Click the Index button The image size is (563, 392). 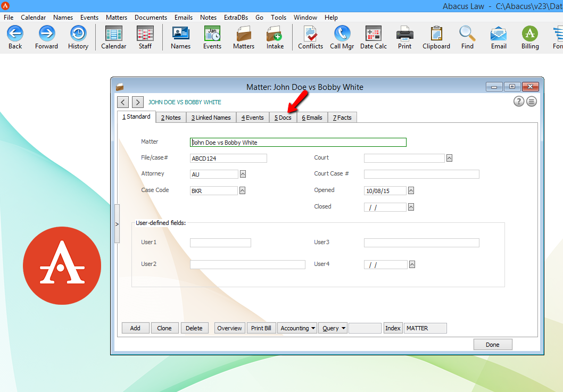pyautogui.click(x=393, y=328)
